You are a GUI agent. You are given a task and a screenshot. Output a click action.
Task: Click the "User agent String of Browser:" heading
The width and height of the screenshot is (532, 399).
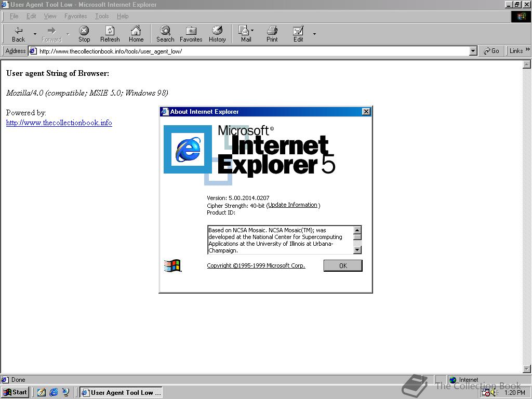coord(58,73)
